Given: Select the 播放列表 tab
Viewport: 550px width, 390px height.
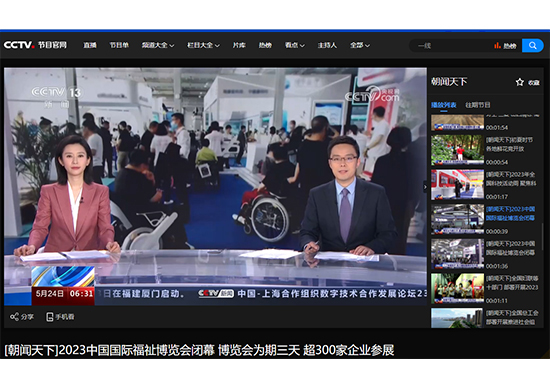Looking at the screenshot, I should click(x=443, y=105).
